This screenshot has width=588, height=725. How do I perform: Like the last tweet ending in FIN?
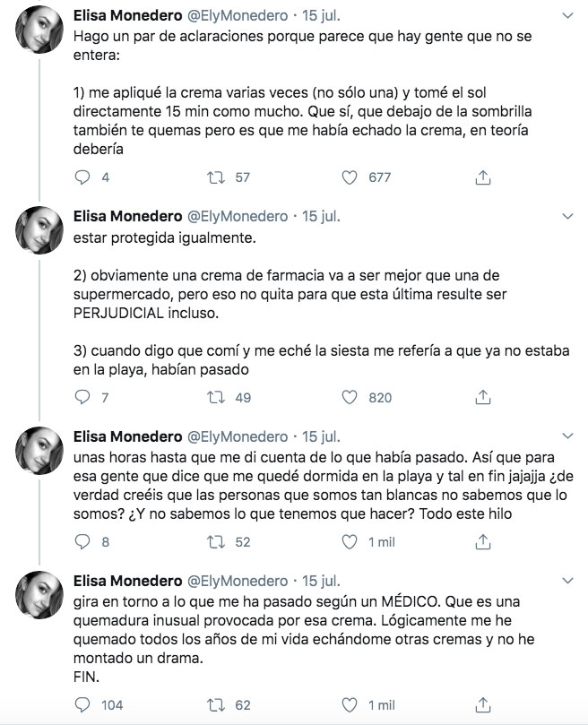point(350,705)
